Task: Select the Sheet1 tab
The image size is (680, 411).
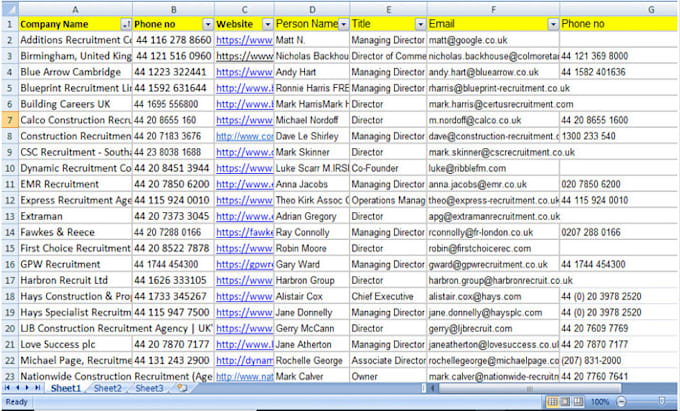Action: [x=65, y=388]
